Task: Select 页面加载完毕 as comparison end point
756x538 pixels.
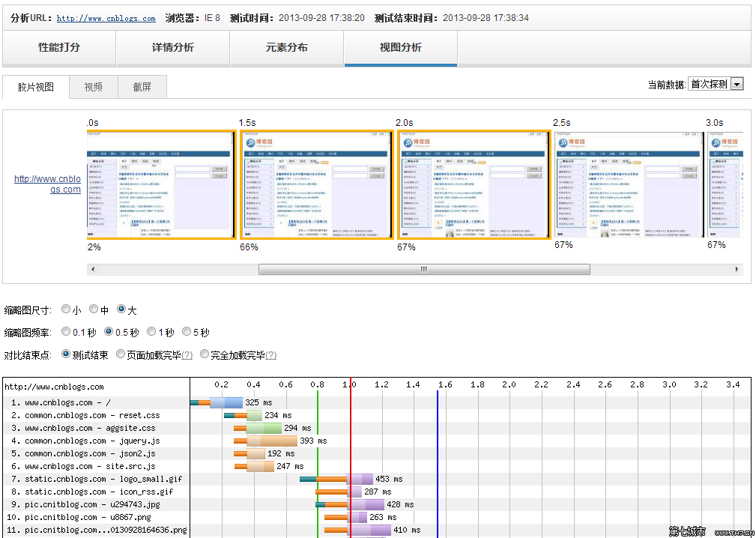Action: 121,354
